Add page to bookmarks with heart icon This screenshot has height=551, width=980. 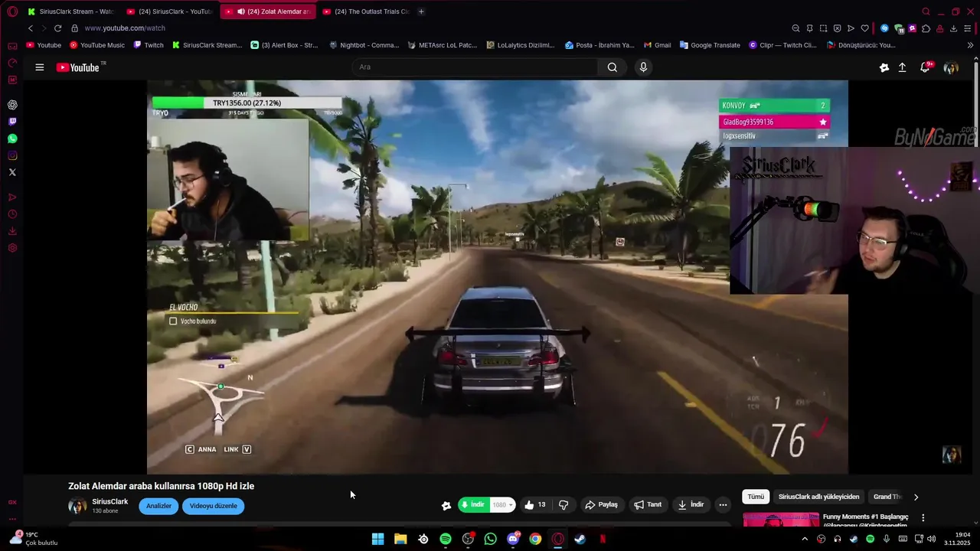tap(864, 28)
